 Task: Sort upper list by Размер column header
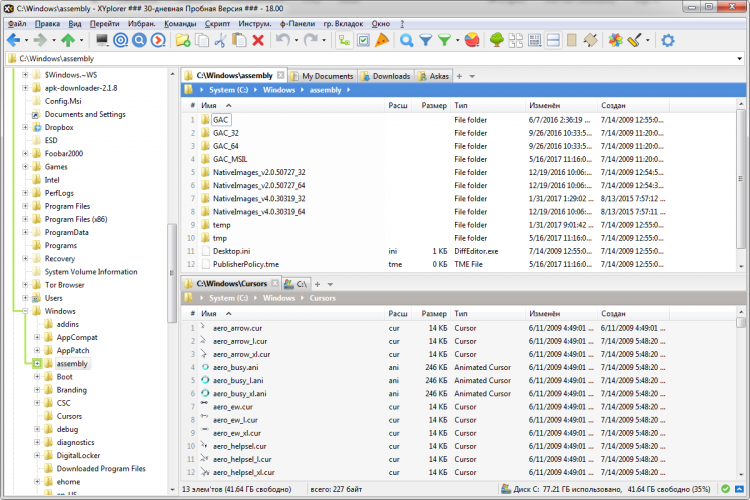point(433,105)
